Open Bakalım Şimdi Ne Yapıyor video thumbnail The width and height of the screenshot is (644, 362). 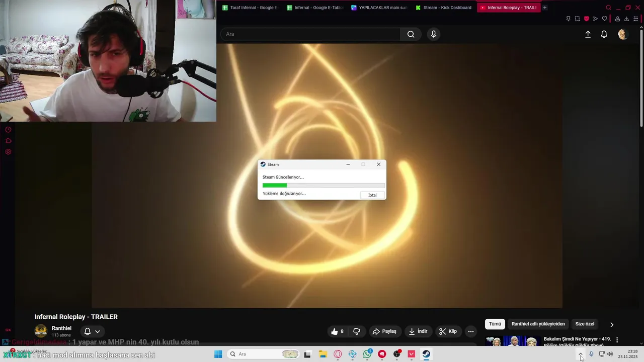(x=513, y=341)
